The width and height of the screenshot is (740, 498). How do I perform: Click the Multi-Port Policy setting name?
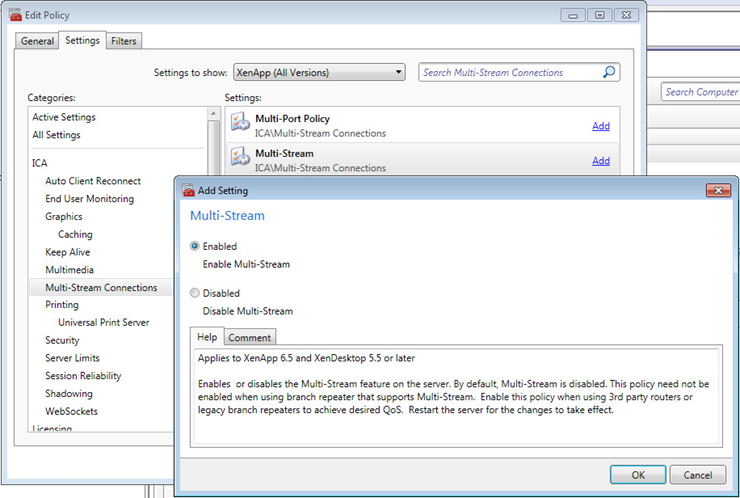[292, 119]
